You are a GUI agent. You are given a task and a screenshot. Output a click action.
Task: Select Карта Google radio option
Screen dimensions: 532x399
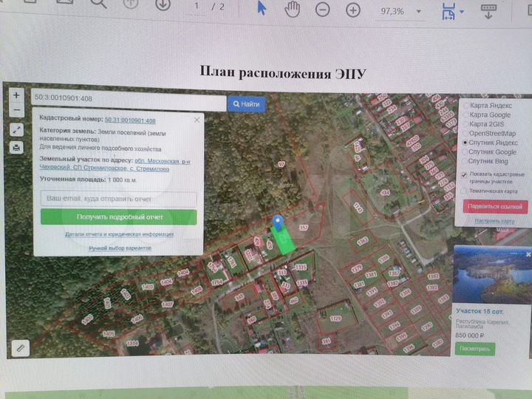tap(465, 115)
